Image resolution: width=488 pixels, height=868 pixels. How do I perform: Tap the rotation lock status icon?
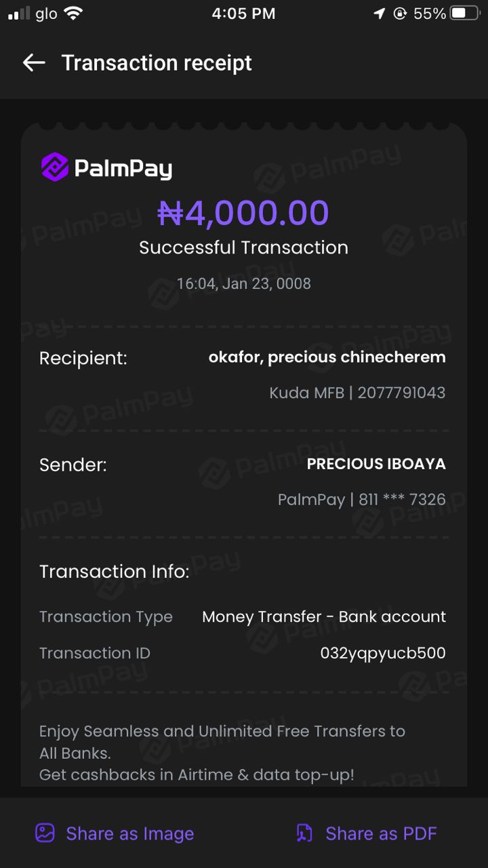[400, 14]
